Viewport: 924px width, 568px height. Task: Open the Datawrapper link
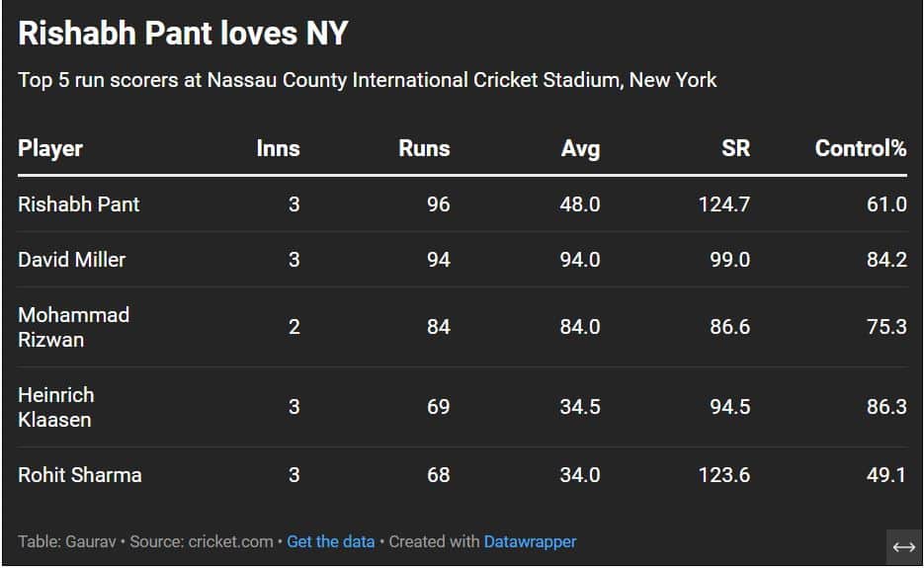tap(530, 541)
